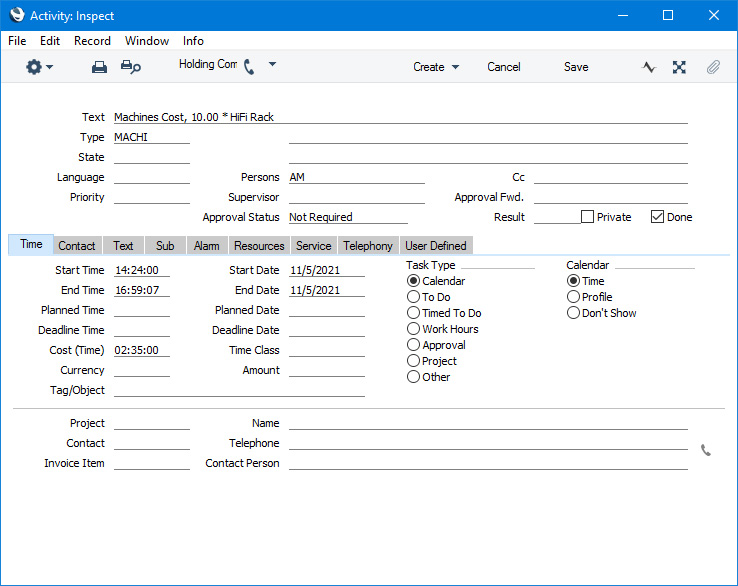738x586 pixels.
Task: Open the Record menu
Action: click(92, 41)
